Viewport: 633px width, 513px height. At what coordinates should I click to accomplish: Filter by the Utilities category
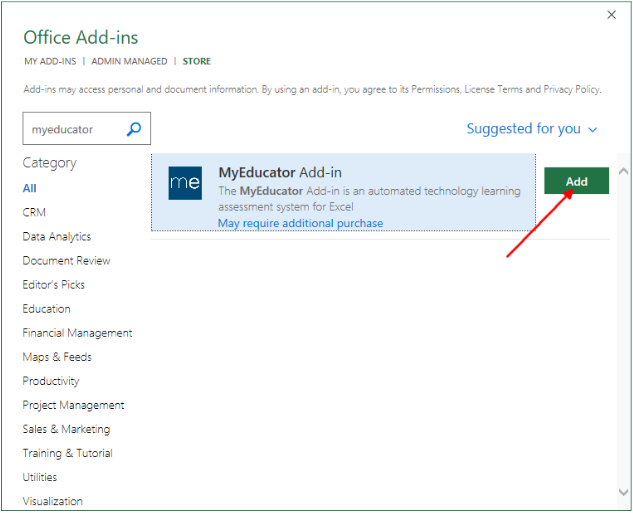(40, 477)
